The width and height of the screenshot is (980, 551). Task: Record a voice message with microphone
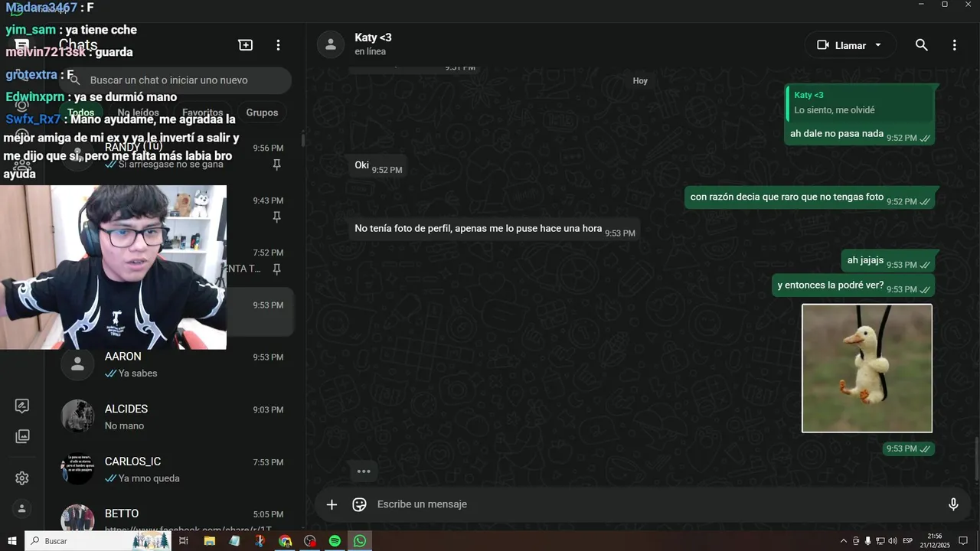coord(953,504)
